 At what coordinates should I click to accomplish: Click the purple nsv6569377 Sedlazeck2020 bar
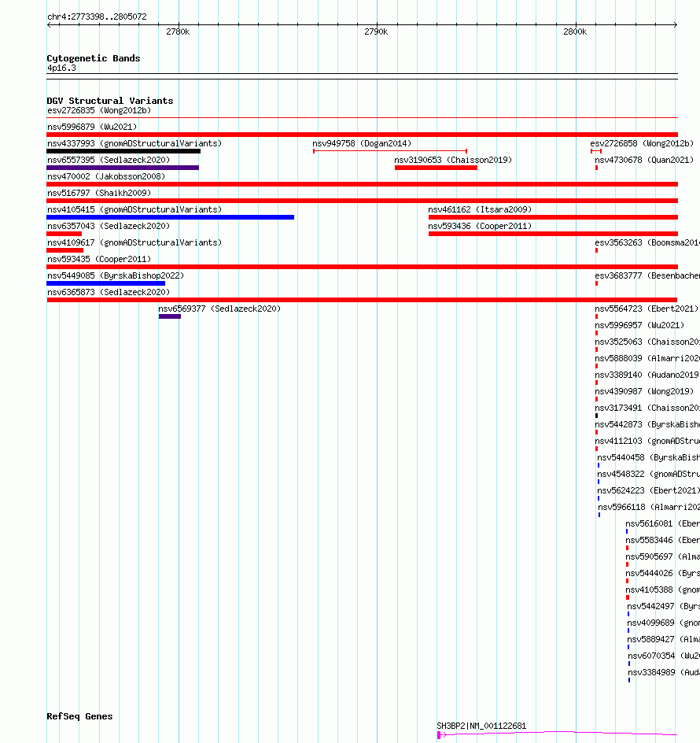pos(170,316)
